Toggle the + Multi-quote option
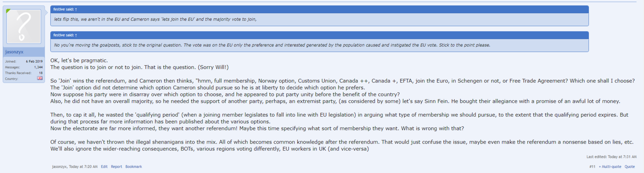Image resolution: width=644 pixels, height=173 pixels. (610, 167)
